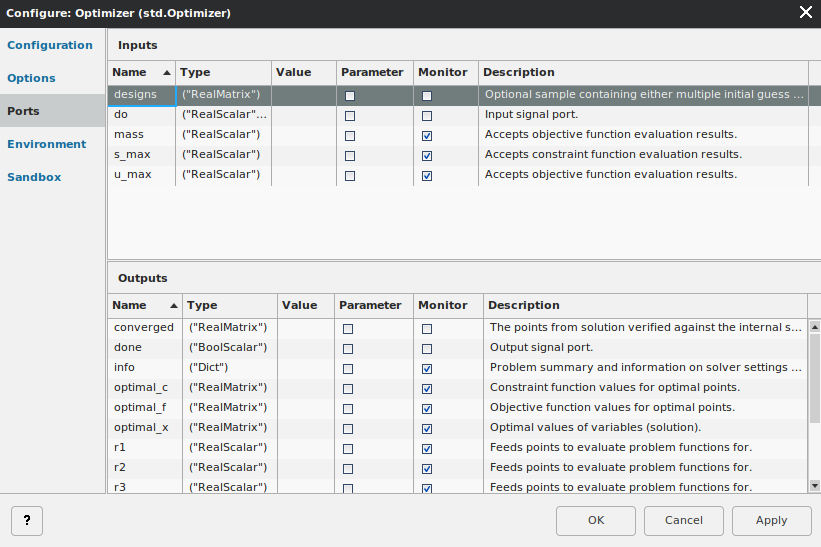Click the Outputs scrollbar down arrow
This screenshot has height=547, width=821.
[x=815, y=486]
